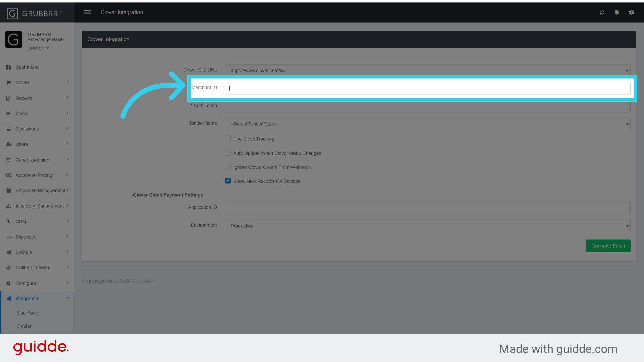The width and height of the screenshot is (644, 362).
Task: Click the Inventory Management hierarchy icon
Action: click(x=9, y=206)
